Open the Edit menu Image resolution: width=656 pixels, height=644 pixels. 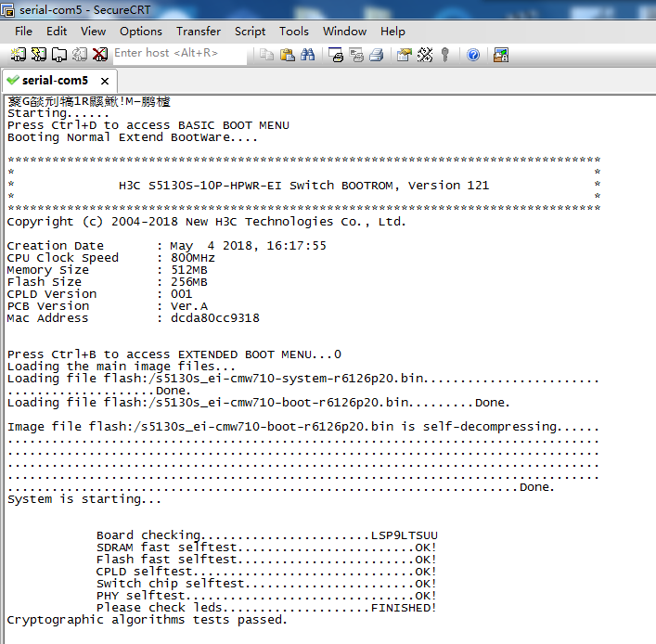coord(57,32)
